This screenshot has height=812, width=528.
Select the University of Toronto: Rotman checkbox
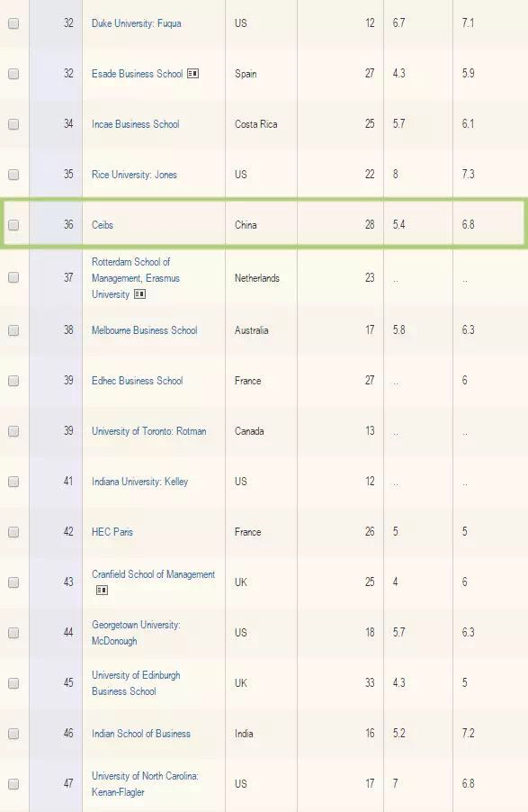(14, 431)
